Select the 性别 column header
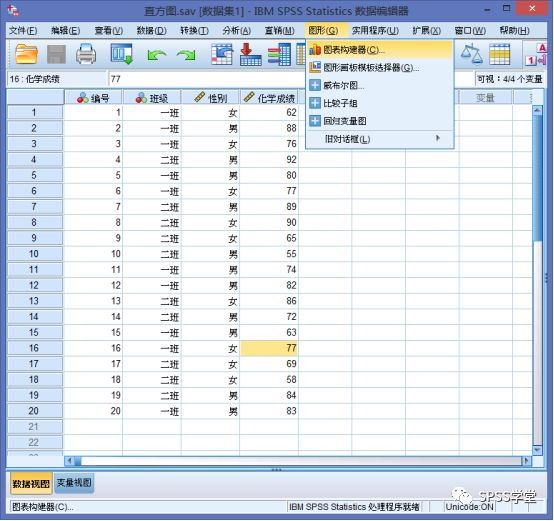Viewport: 554px width, 521px height. (211, 98)
